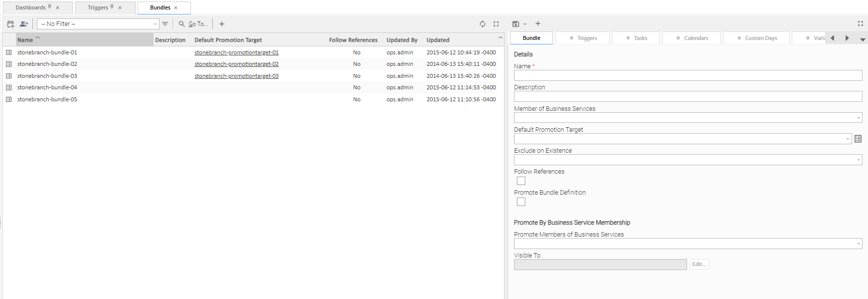This screenshot has height=299, width=868.
Task: Click the new bundle plus icon in list toolbar
Action: (x=222, y=24)
